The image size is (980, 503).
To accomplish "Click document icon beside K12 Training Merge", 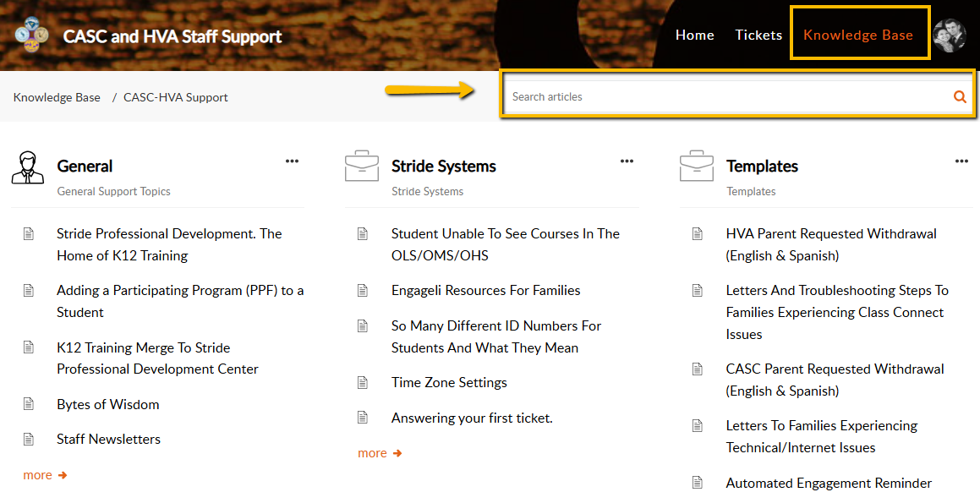I will (29, 347).
